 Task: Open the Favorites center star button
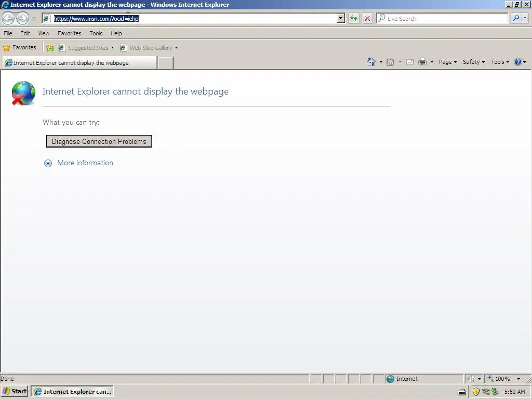click(20, 47)
